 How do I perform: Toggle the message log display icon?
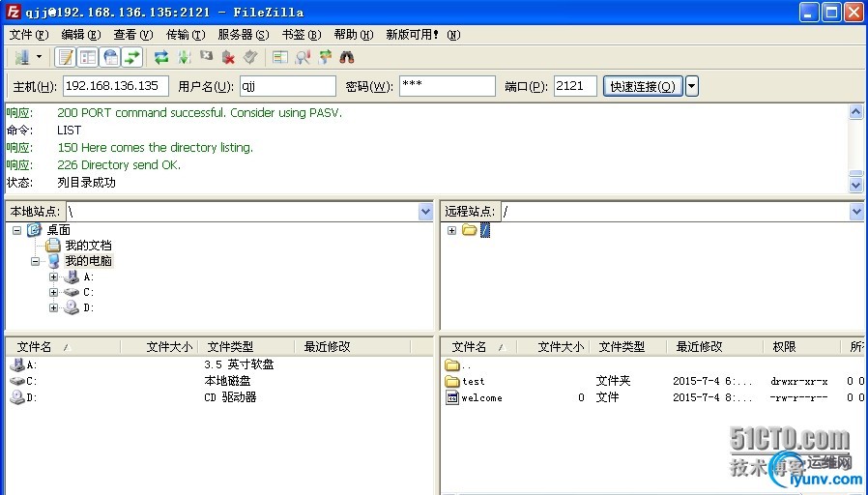click(x=66, y=57)
